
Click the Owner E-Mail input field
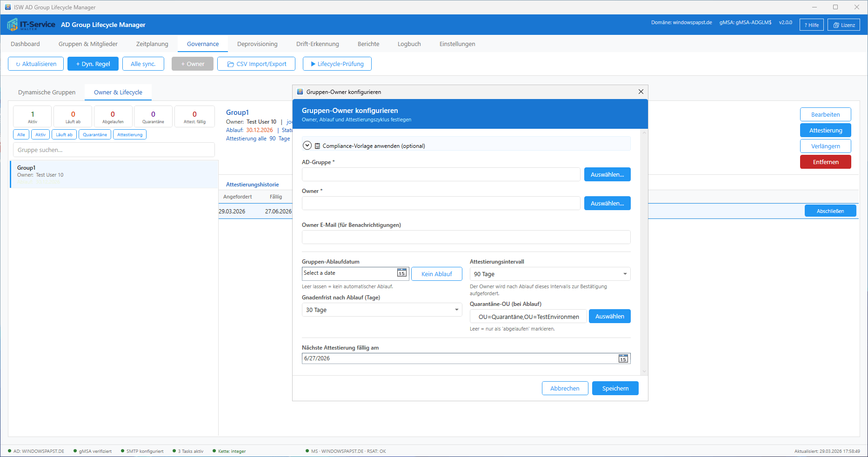[466, 238]
